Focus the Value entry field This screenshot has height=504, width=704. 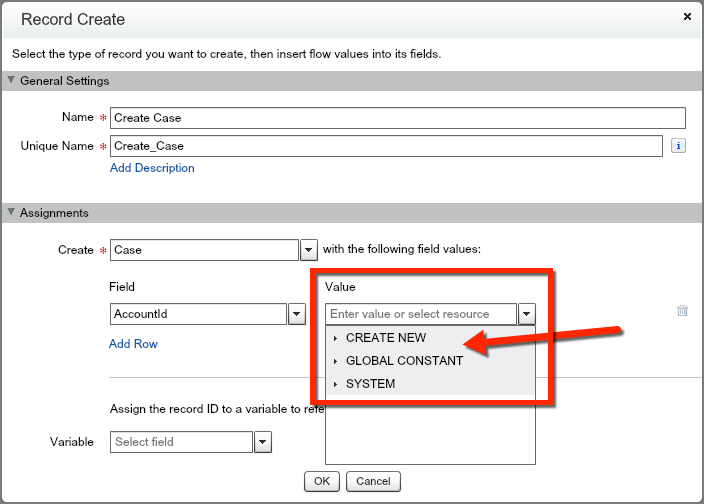421,314
